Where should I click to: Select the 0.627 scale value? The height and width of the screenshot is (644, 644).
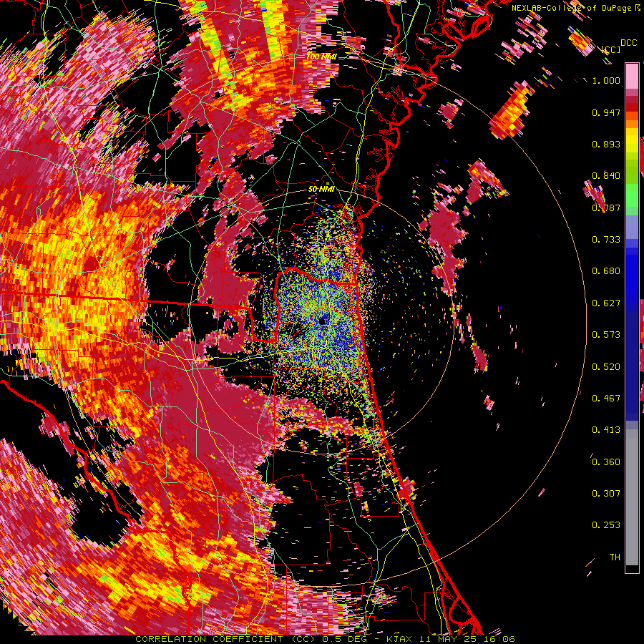click(606, 303)
